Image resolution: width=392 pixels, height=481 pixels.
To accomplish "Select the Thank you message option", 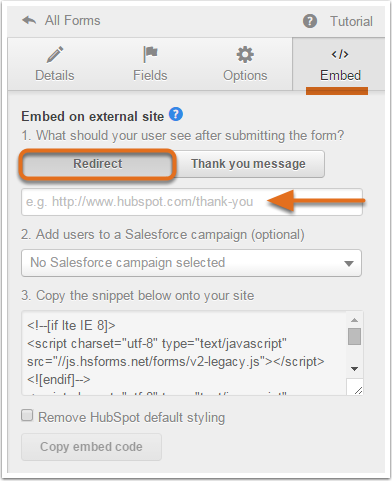I will coord(249,164).
